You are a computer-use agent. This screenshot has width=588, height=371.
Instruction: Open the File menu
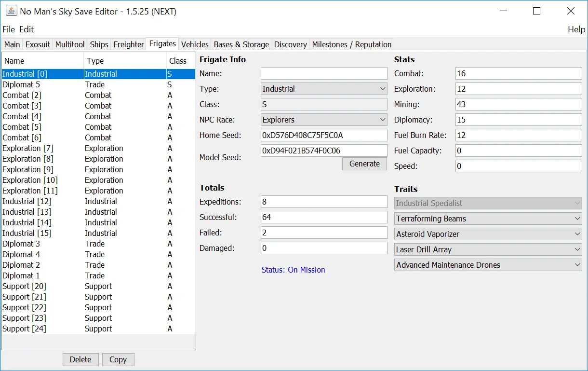point(9,29)
